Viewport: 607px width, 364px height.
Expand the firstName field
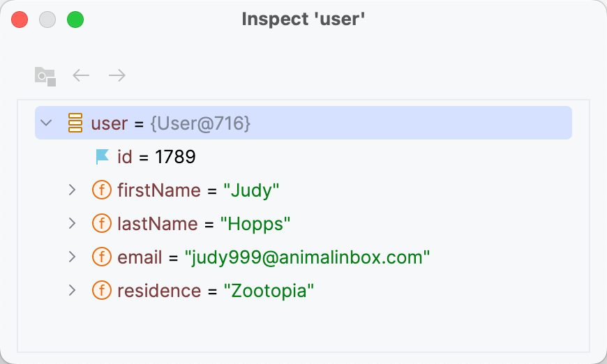point(71,190)
